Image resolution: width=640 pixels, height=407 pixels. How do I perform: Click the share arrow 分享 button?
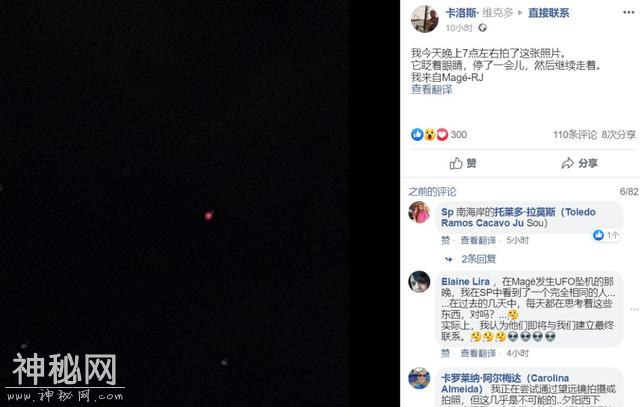(x=579, y=163)
